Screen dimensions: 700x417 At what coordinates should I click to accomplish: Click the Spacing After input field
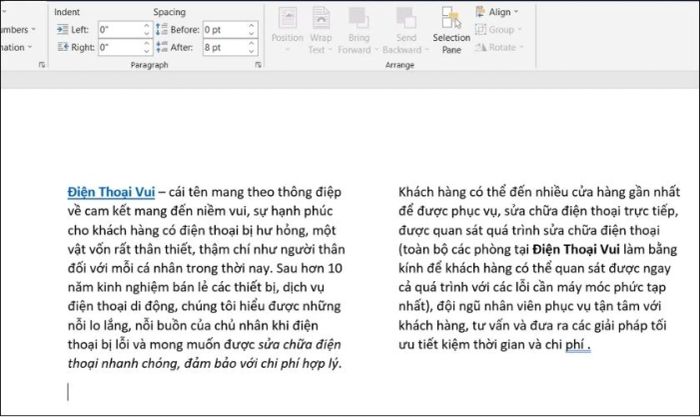pyautogui.click(x=225, y=47)
